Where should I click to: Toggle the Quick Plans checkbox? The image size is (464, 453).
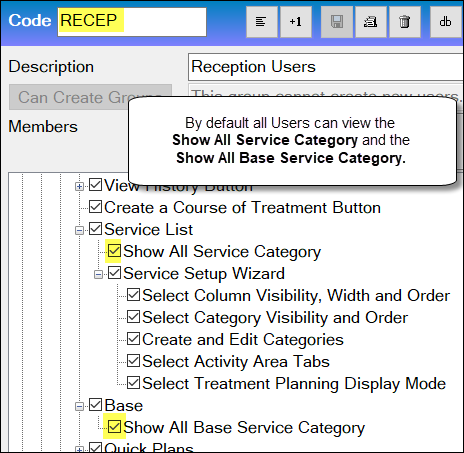(x=95, y=447)
